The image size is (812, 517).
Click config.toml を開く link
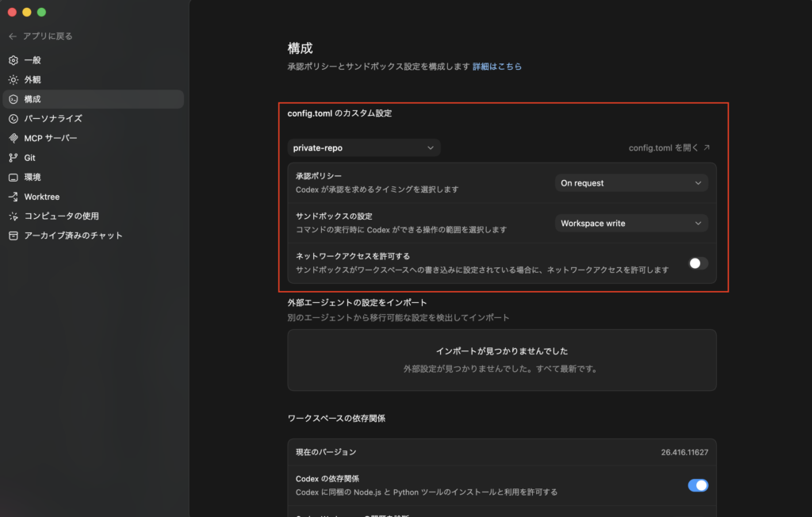coord(669,148)
